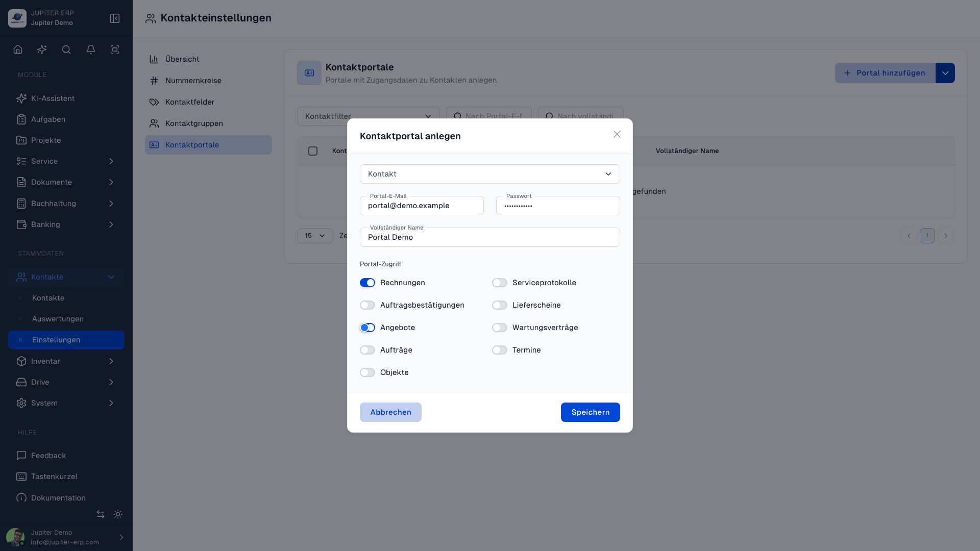Open Projekte module

point(66,140)
